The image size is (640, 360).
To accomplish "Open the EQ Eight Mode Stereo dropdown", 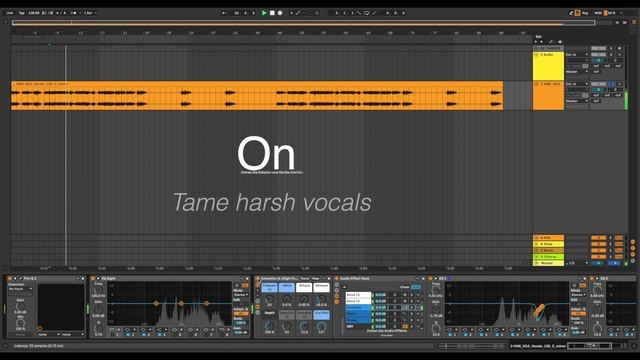I will [x=241, y=295].
